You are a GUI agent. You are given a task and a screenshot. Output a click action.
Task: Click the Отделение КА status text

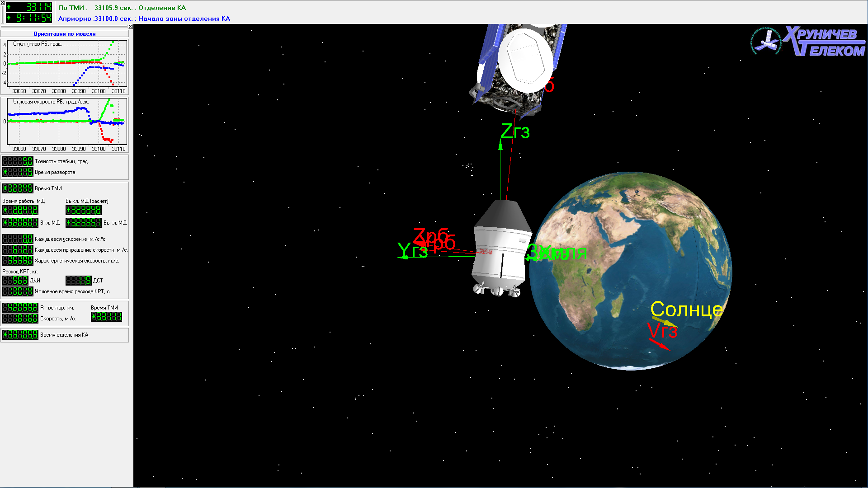click(x=162, y=8)
